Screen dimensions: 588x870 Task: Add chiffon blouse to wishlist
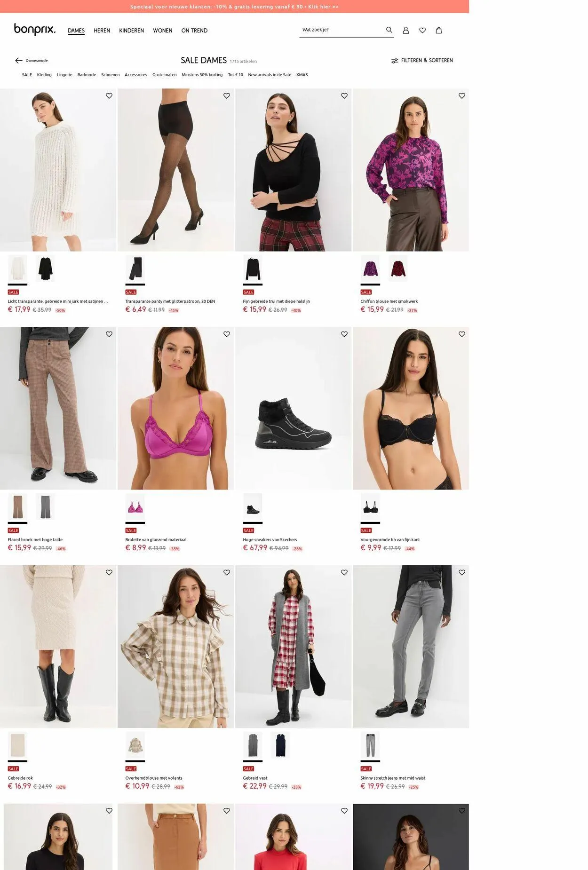click(462, 95)
